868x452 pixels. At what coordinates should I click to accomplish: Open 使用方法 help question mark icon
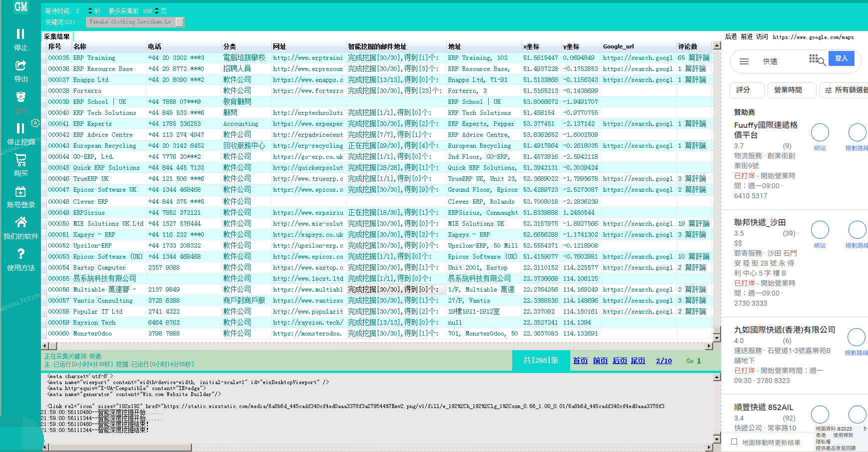(20, 254)
